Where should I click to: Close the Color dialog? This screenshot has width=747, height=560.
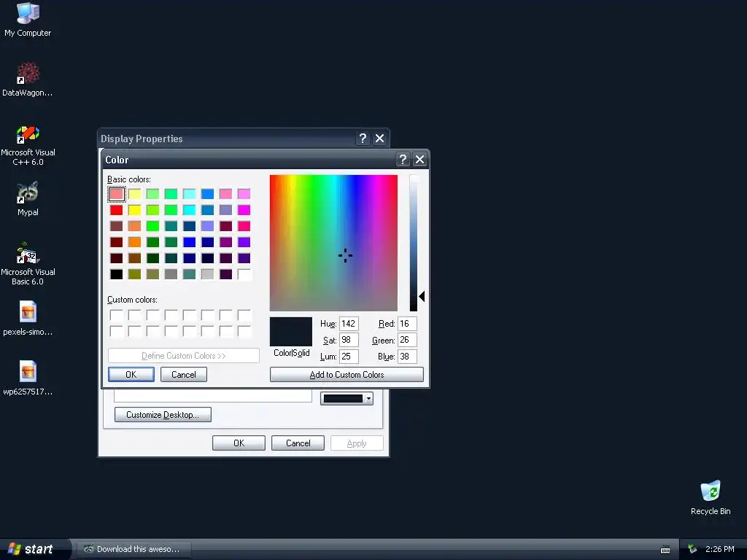tap(419, 160)
